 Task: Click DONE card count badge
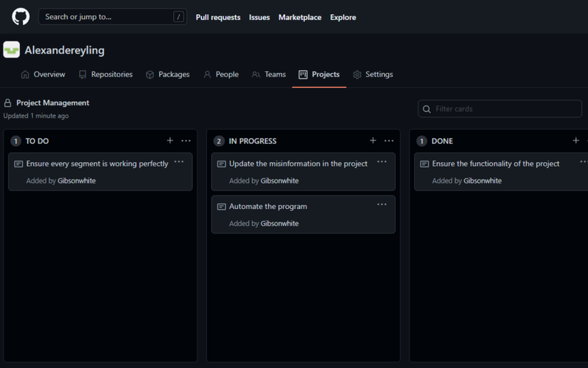(421, 141)
